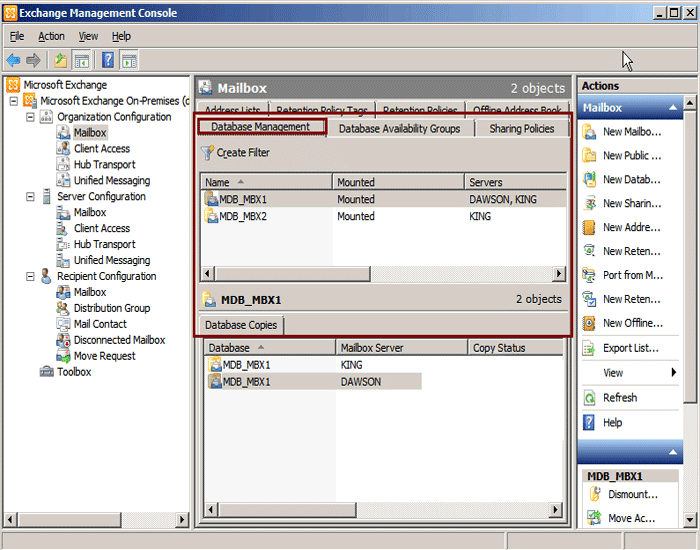Sort by the Database column header
This screenshot has height=550, width=700.
pos(269,348)
